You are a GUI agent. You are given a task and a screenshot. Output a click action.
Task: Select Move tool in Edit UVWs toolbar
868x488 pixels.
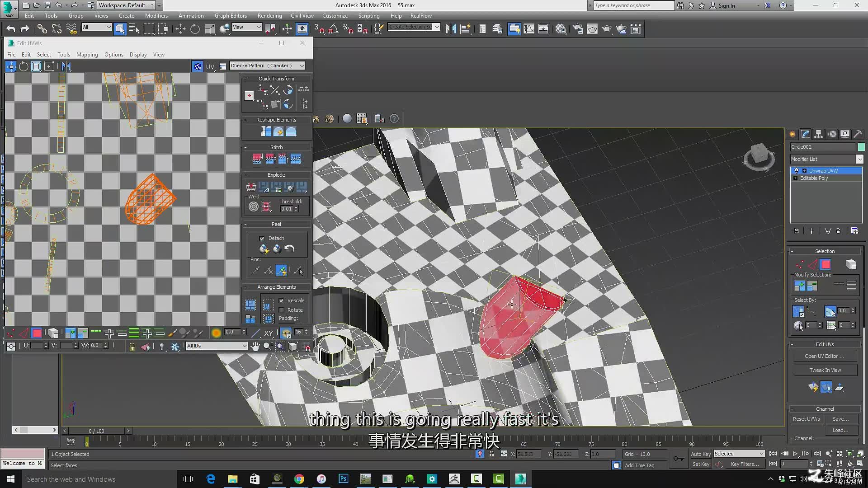pos(11,66)
